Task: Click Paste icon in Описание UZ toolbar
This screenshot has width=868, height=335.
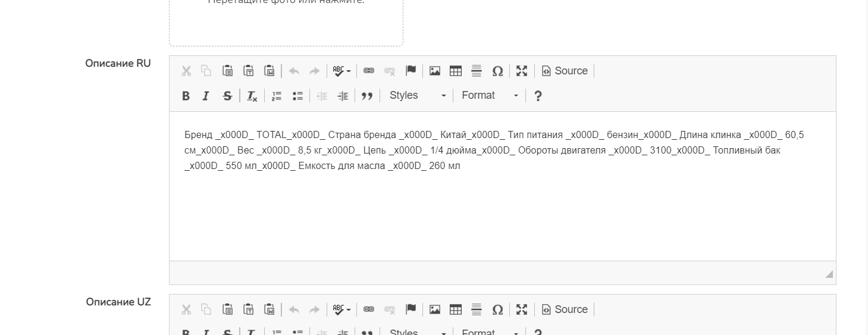Action: 227,310
